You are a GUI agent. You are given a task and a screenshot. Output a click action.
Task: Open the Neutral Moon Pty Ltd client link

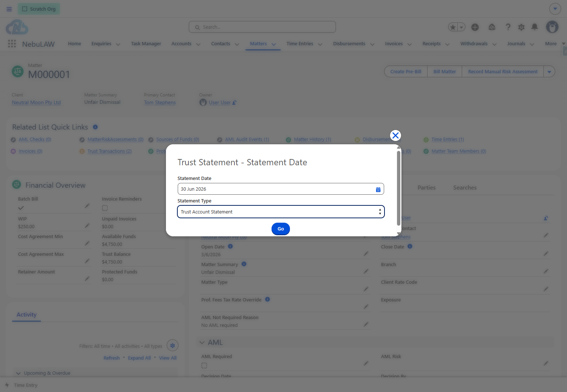coord(36,103)
